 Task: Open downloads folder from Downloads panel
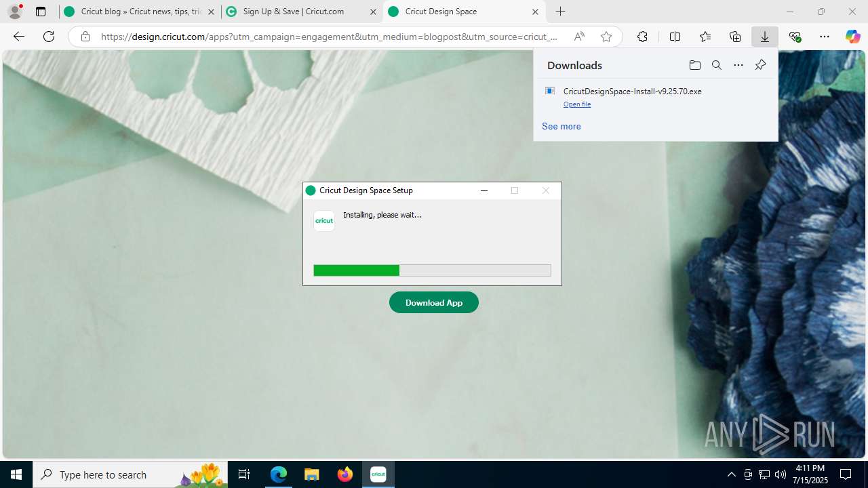[x=694, y=65]
